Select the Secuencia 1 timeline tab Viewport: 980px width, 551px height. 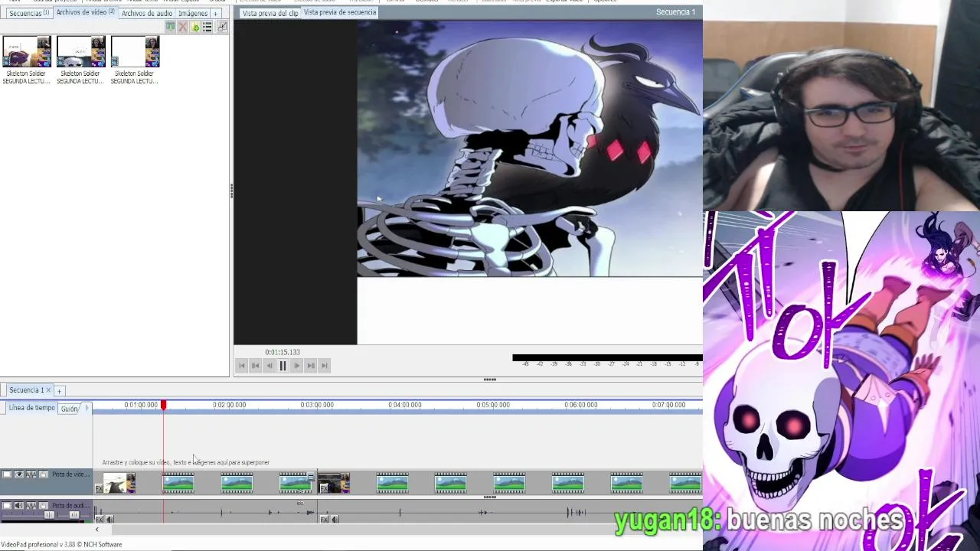click(x=26, y=390)
